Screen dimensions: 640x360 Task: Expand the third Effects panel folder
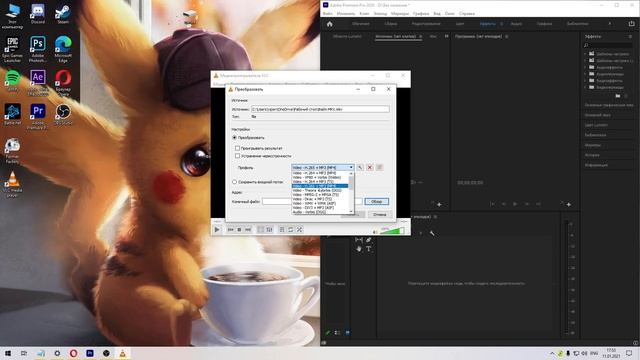pyautogui.click(x=585, y=67)
